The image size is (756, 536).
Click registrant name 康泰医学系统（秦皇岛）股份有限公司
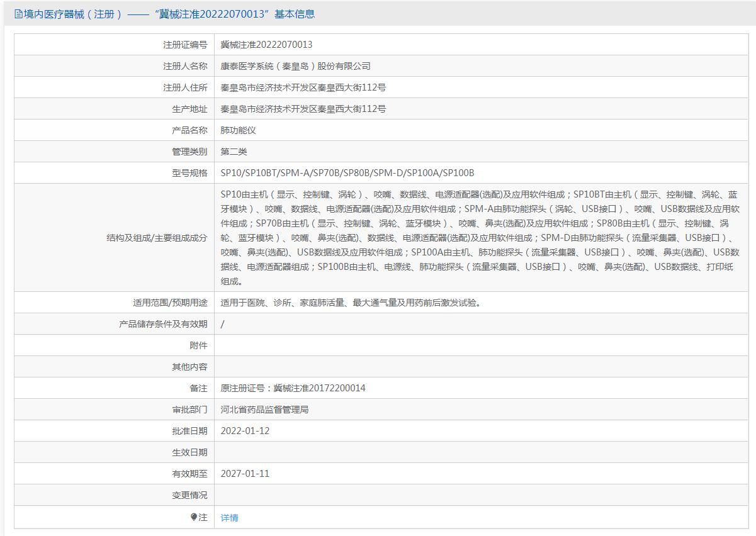click(295, 66)
